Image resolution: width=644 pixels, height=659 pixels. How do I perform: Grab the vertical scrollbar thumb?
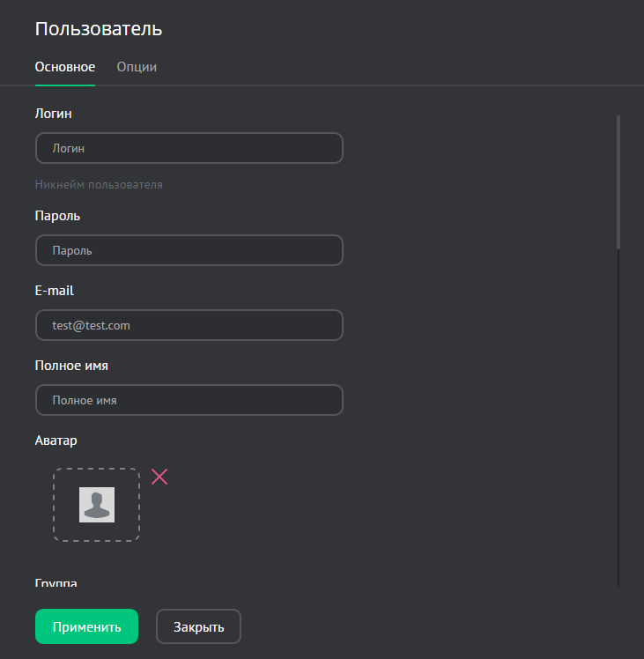[618, 181]
